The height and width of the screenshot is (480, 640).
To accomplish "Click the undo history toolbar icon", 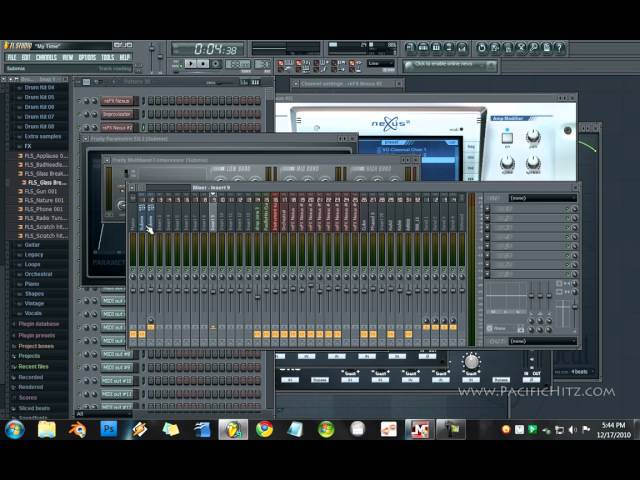I will 482,48.
